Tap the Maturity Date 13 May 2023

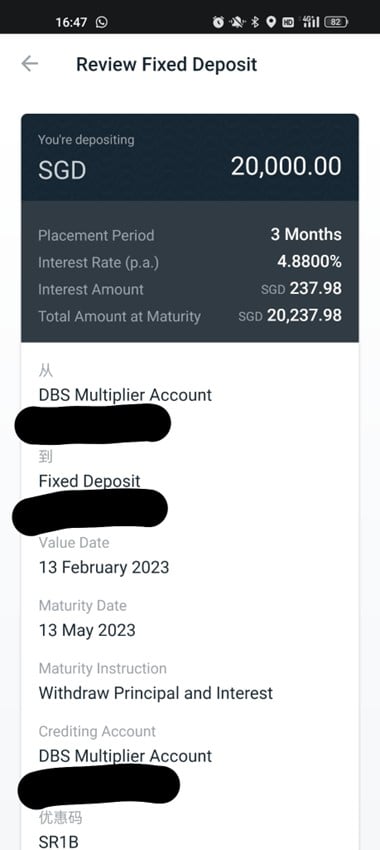click(87, 630)
